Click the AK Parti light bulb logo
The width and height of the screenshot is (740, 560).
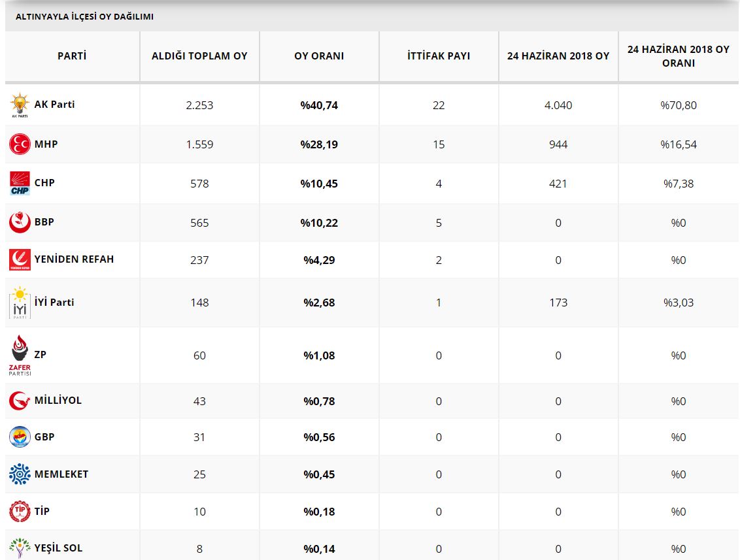point(20,105)
